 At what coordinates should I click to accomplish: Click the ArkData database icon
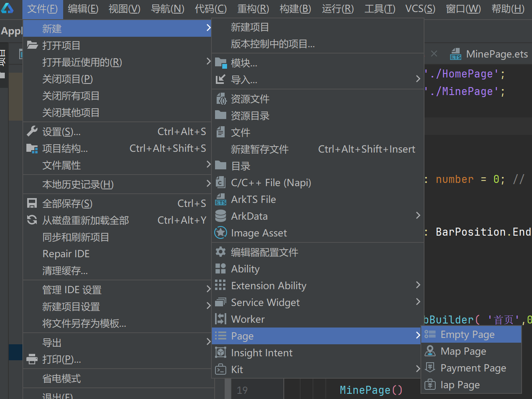221,216
